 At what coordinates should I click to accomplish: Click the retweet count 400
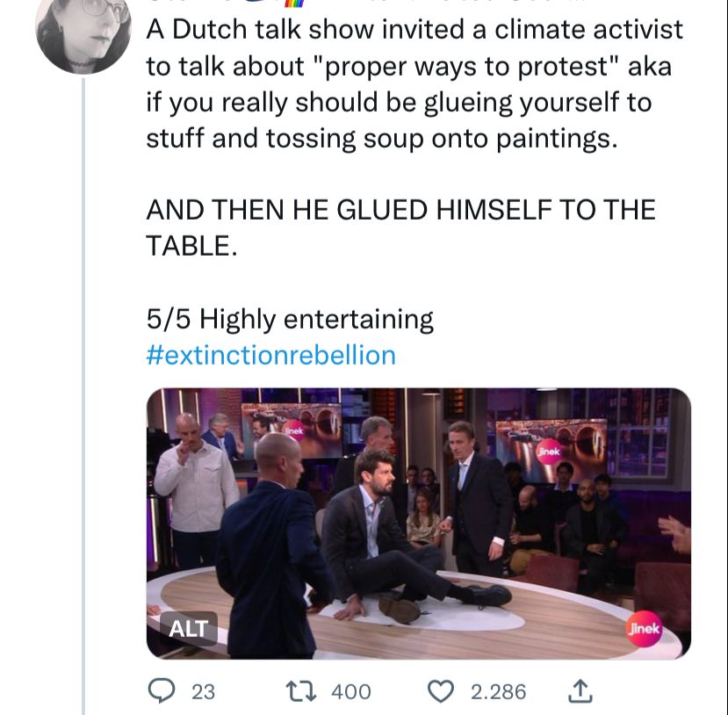point(350,691)
